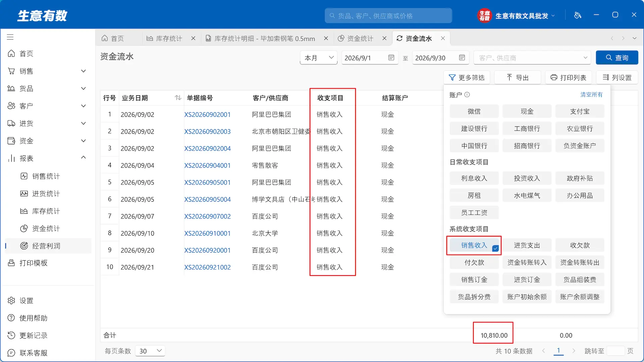Go to next page arrow in pagination

pos(574,351)
